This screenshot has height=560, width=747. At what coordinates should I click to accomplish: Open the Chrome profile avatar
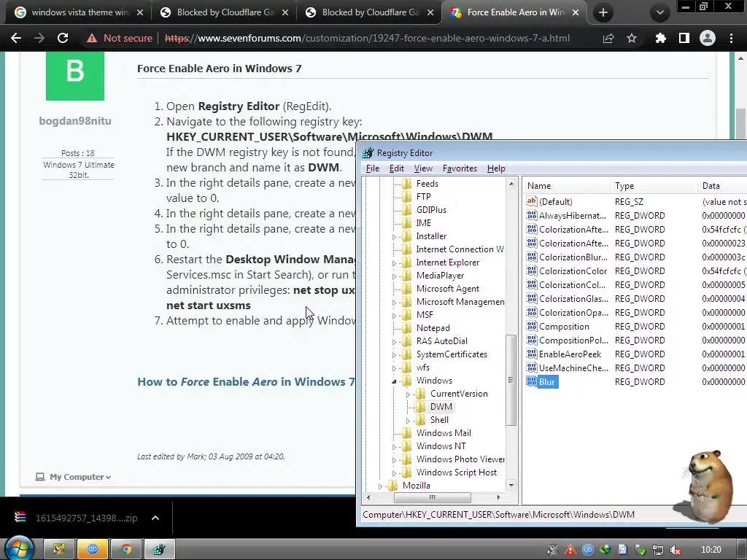[708, 38]
